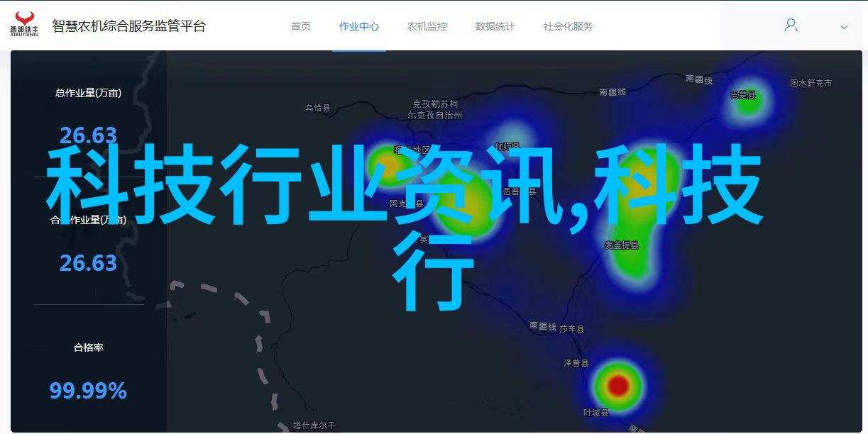This screenshot has width=868, height=434.
Task: Go to the 首页 tab
Action: [300, 26]
